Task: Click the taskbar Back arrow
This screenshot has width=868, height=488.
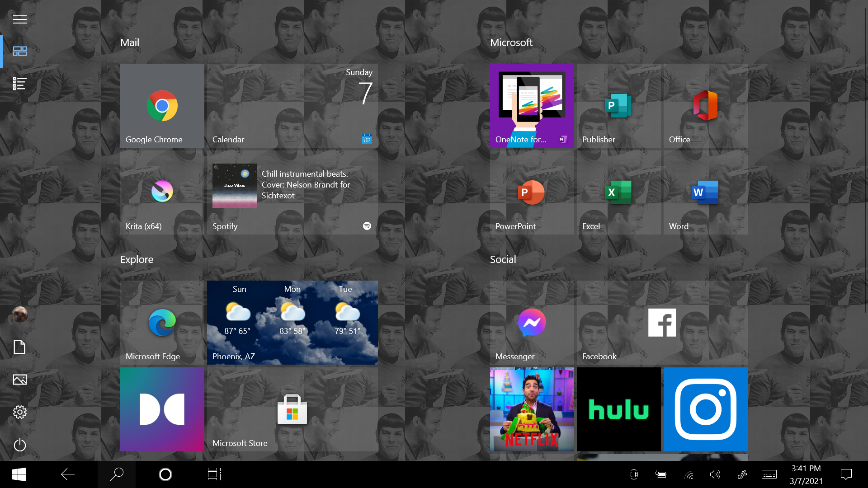Action: (68, 474)
